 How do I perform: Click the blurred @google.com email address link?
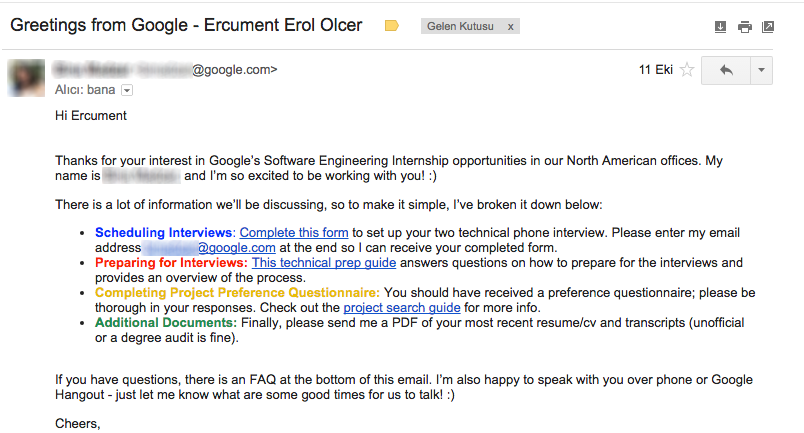208,248
